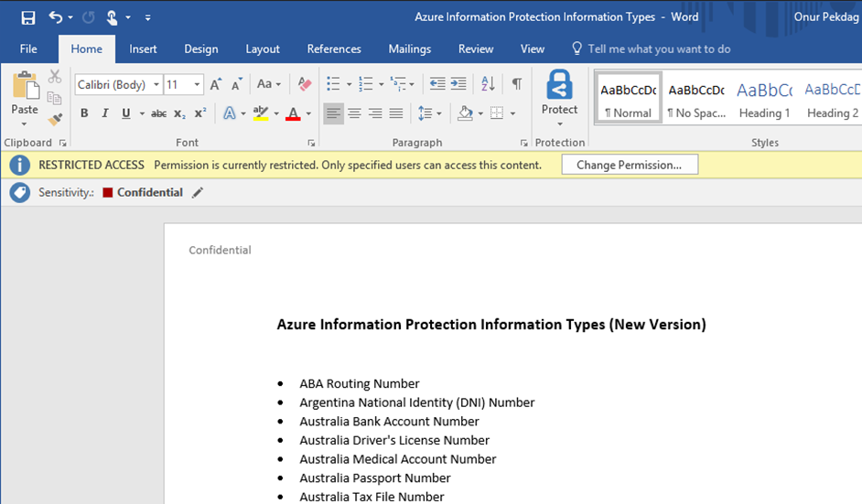Screen dimensions: 862x504
Task: Align text right
Action: pyautogui.click(x=375, y=113)
